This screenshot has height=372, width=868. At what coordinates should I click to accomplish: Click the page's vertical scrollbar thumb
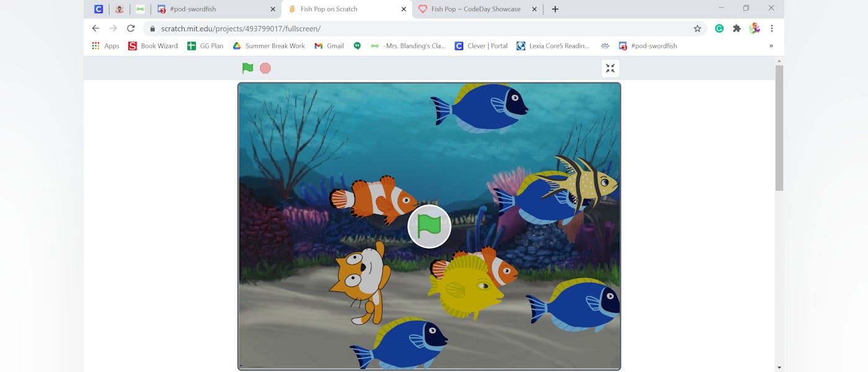tap(779, 128)
